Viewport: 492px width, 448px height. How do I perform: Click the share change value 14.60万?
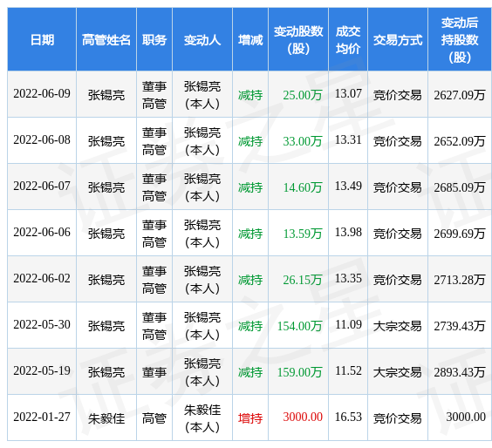pos(303,187)
